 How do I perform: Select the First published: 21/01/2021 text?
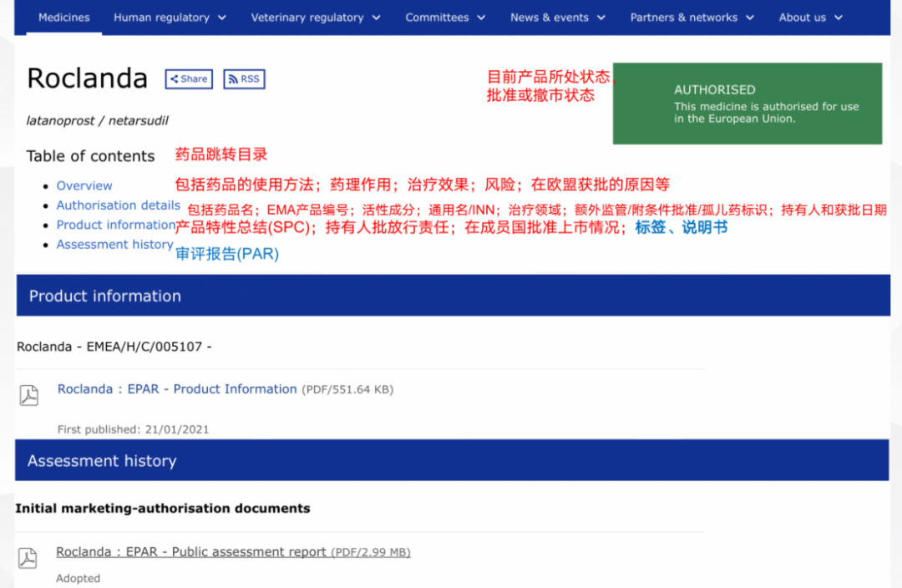coord(133,429)
